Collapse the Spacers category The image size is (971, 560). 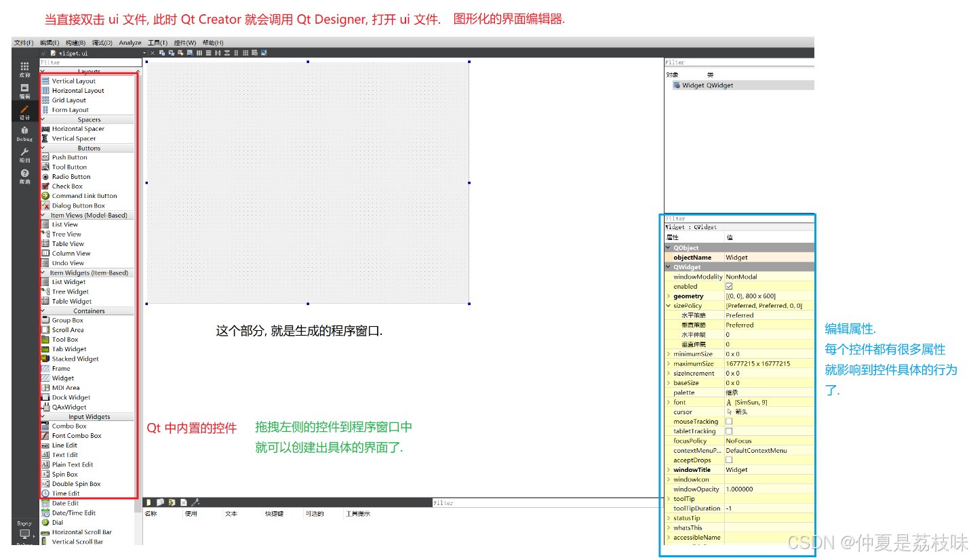(43, 119)
